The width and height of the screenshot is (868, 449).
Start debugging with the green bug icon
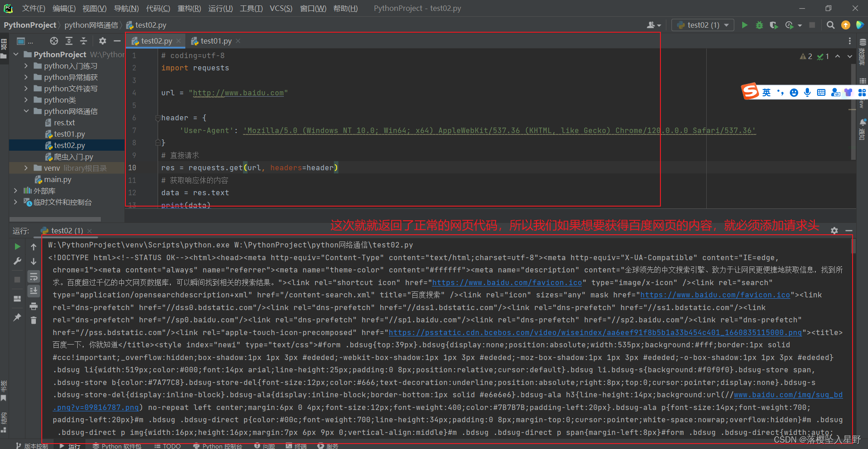(x=759, y=25)
